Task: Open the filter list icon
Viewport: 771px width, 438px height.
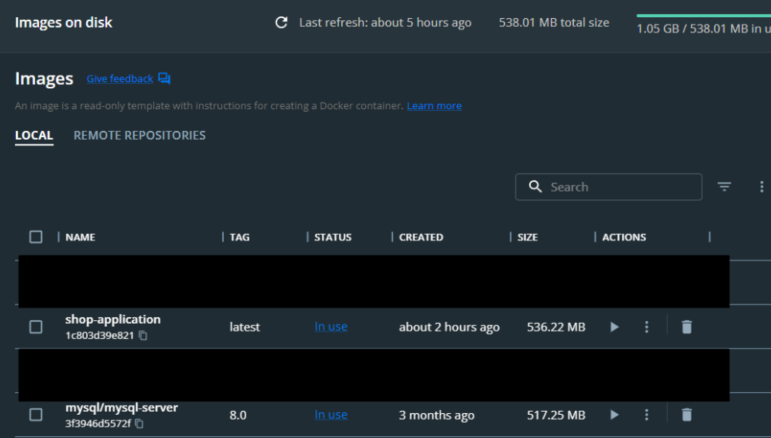Action: tap(724, 187)
